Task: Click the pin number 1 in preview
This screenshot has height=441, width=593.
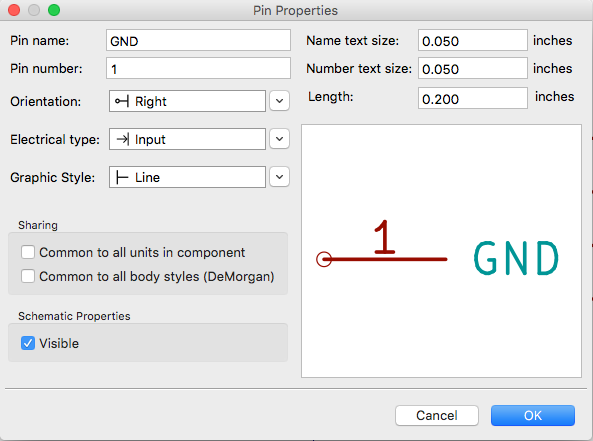Action: pos(385,237)
